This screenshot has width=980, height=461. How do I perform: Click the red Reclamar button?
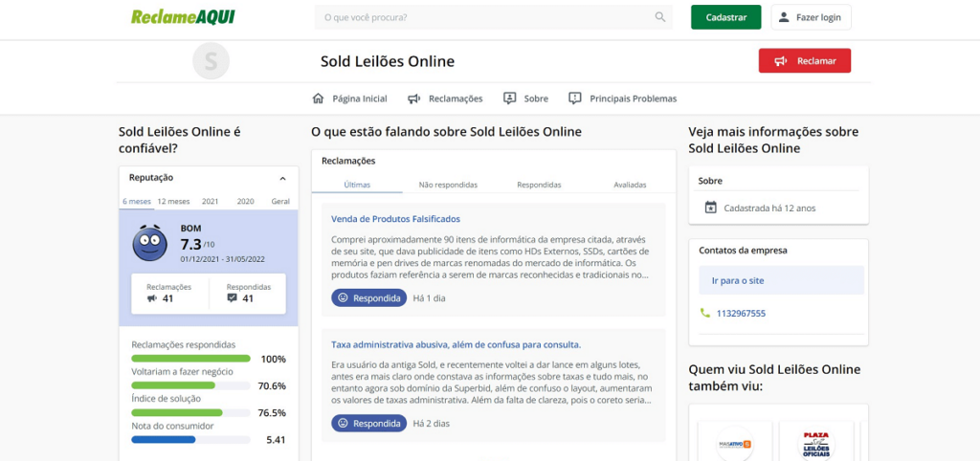pyautogui.click(x=805, y=61)
